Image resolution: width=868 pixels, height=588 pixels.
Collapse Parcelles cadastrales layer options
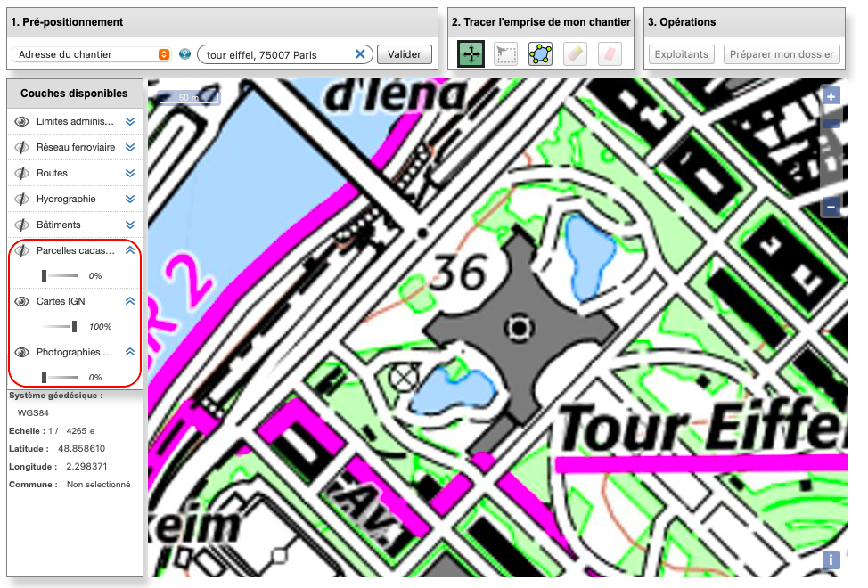click(x=130, y=250)
